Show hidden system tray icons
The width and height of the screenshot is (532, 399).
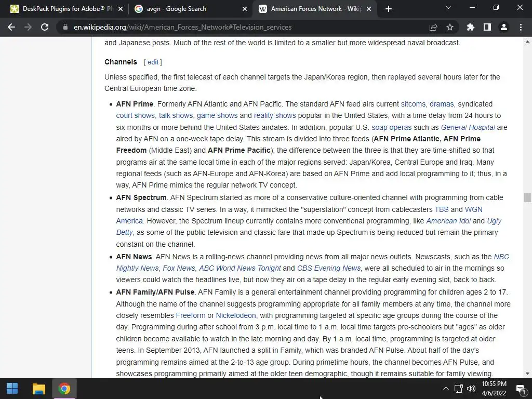pyautogui.click(x=446, y=389)
